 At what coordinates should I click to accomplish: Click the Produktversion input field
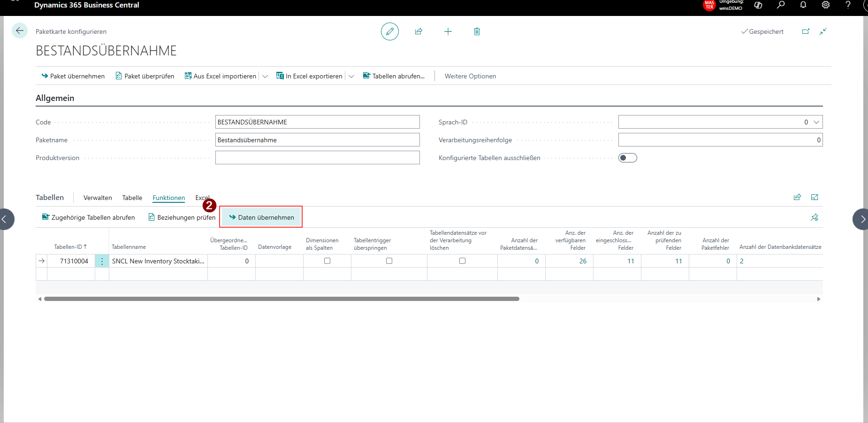tap(317, 158)
